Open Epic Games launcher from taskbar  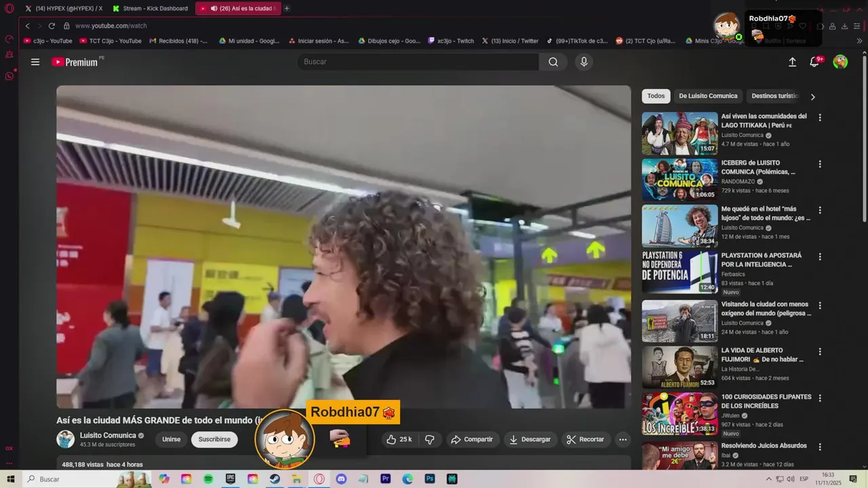[x=231, y=479]
